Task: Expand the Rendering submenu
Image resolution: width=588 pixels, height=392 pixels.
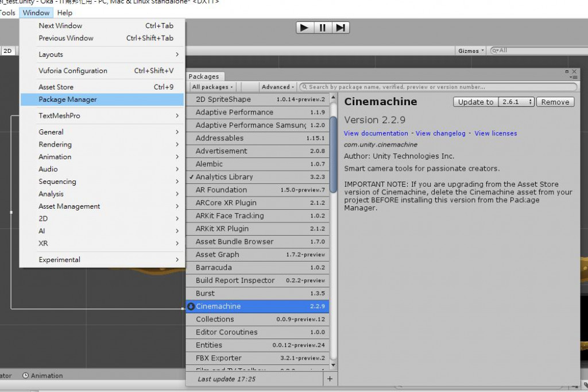Action: (102, 144)
